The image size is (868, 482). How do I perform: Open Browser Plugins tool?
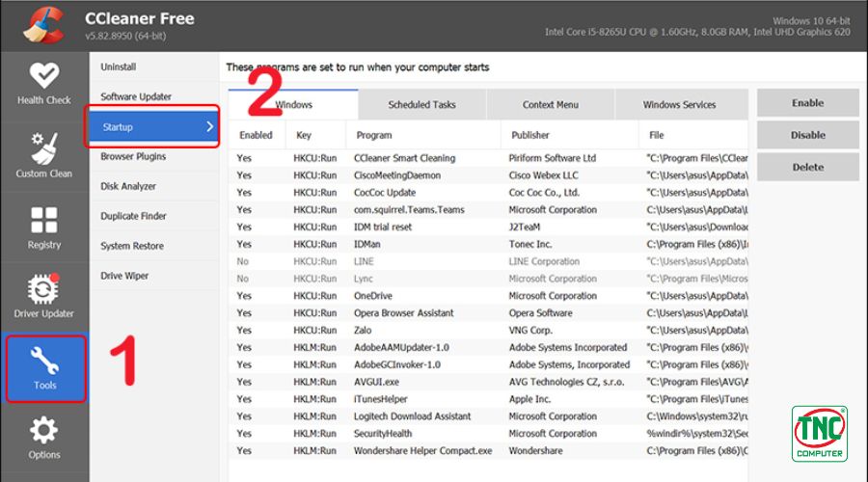[133, 156]
